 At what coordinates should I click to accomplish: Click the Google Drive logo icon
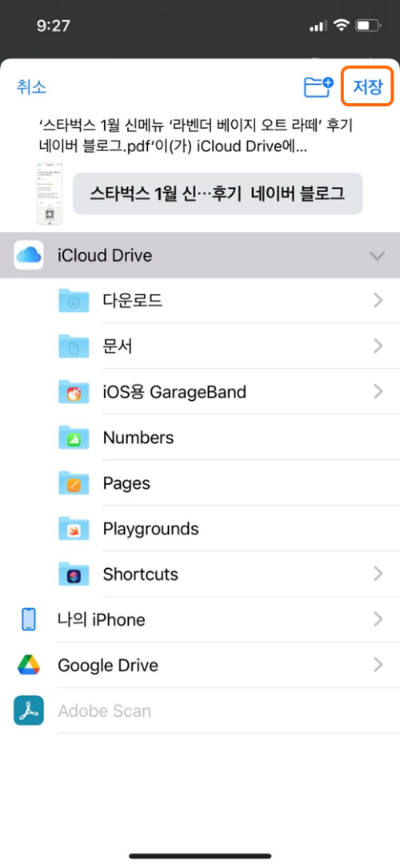pos(29,664)
